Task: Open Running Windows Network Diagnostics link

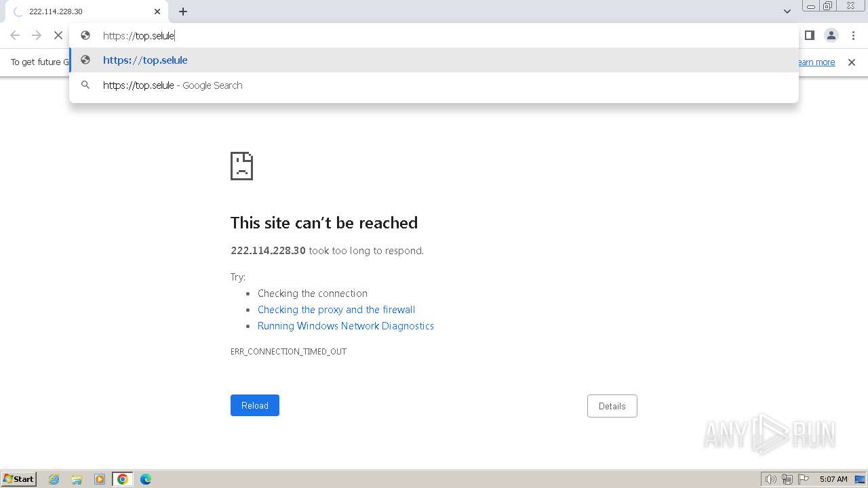Action: pos(345,326)
